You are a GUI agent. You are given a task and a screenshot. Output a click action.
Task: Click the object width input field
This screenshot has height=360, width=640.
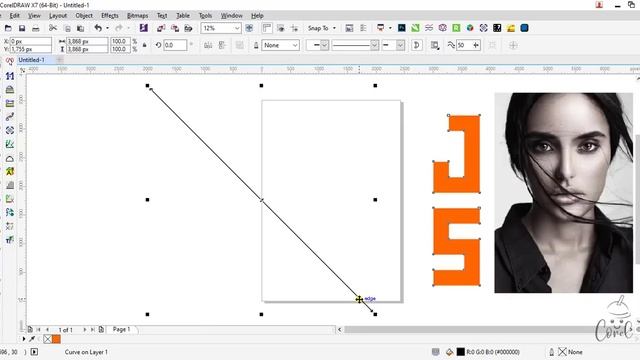pos(87,41)
